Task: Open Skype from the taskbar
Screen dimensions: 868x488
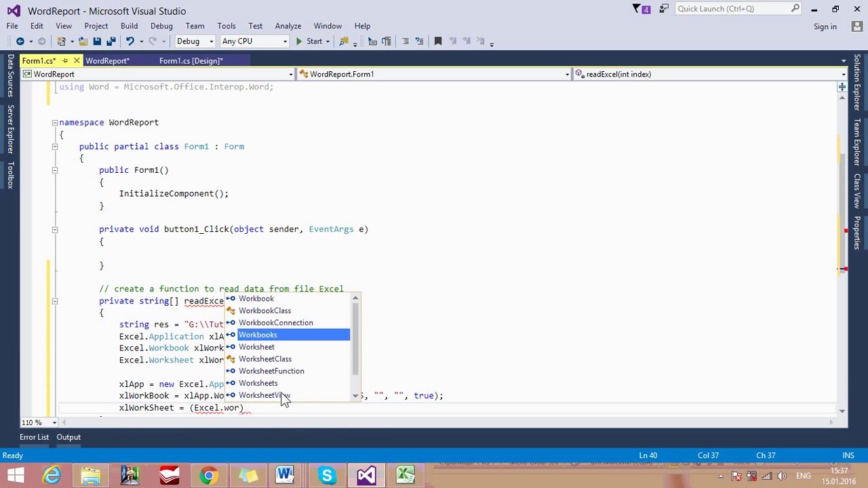Action: tap(327, 475)
